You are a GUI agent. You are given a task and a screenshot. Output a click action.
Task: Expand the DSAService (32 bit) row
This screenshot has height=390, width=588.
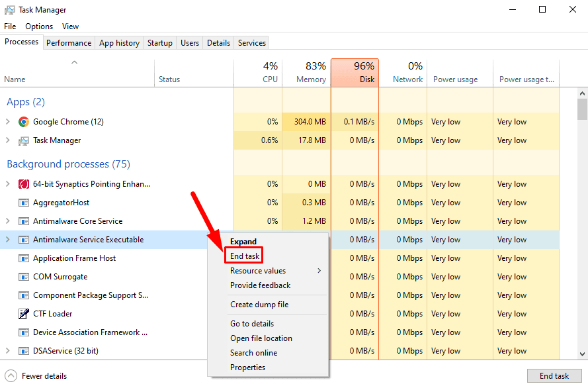pyautogui.click(x=7, y=350)
